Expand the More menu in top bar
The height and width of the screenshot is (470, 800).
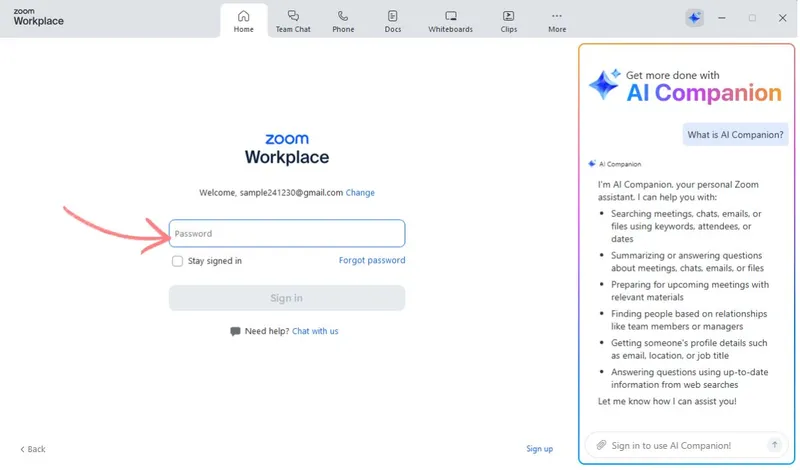[557, 17]
